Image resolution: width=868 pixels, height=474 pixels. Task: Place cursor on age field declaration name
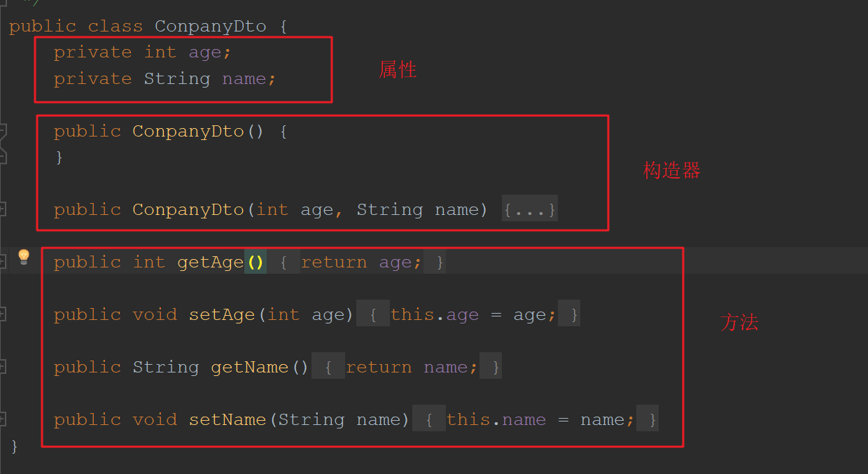205,53
